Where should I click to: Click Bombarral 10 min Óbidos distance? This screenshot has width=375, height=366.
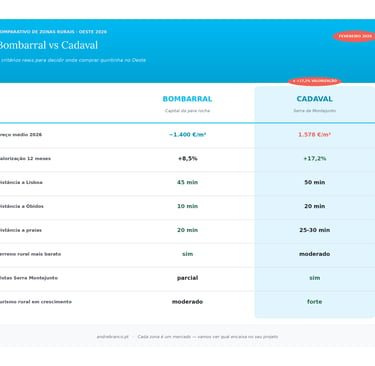coord(187,206)
